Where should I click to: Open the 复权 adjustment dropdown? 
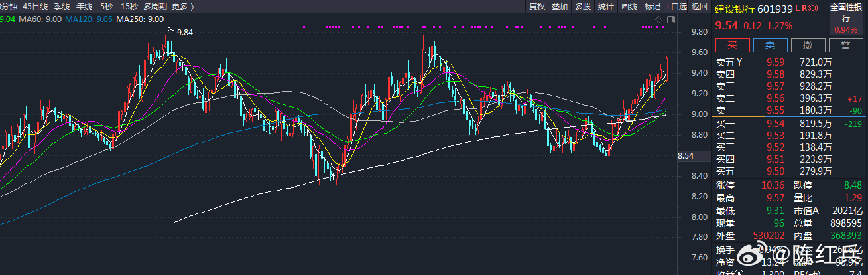pos(536,7)
